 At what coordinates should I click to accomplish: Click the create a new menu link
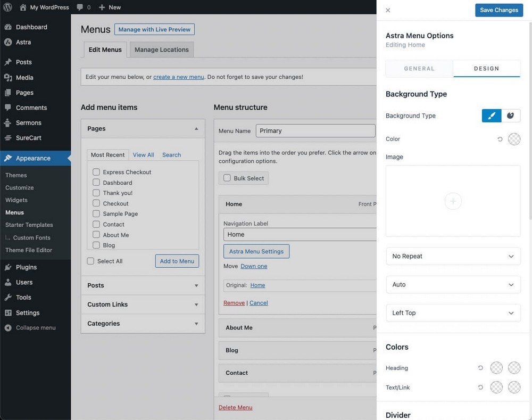coord(178,77)
